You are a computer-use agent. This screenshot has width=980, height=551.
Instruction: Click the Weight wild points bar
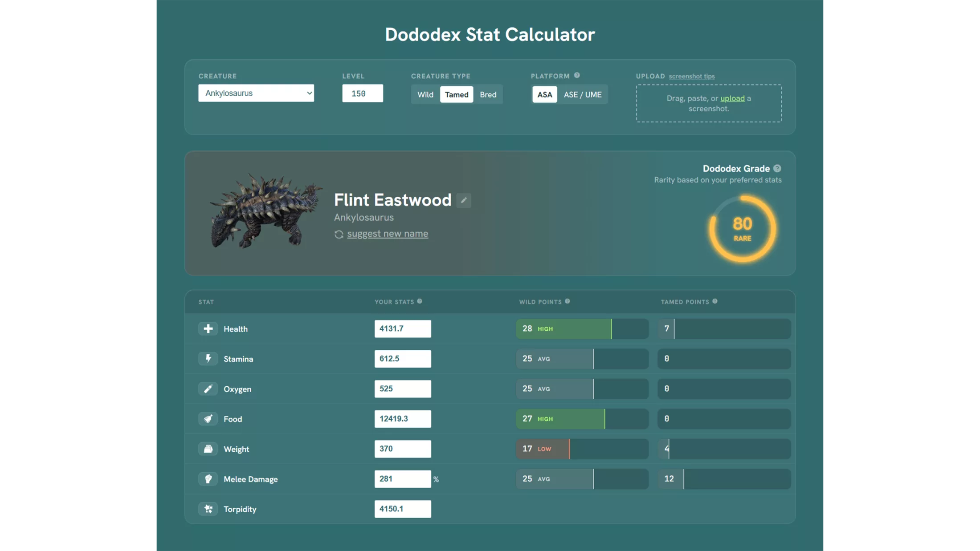(x=582, y=449)
